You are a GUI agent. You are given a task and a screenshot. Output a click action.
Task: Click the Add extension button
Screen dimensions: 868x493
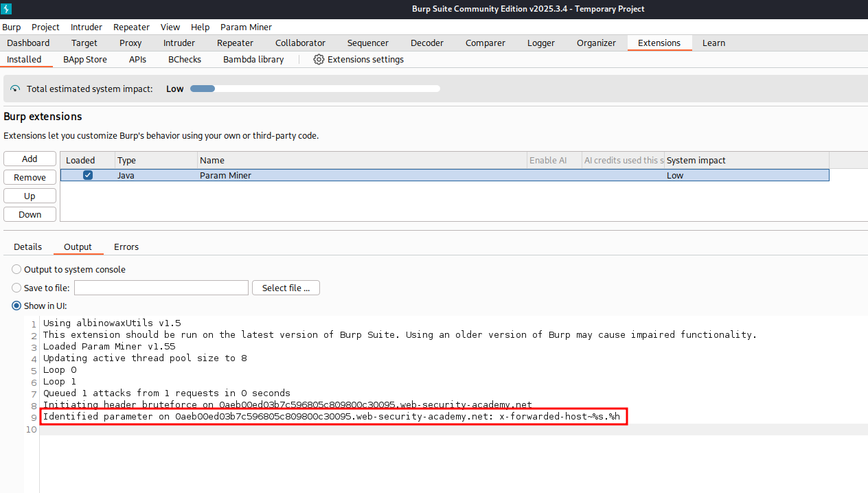pos(30,159)
